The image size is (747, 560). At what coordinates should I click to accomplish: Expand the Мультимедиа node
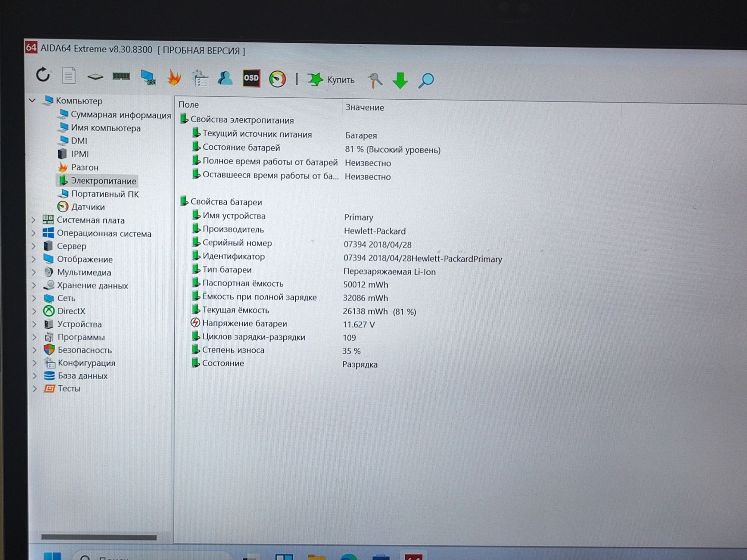[x=34, y=272]
